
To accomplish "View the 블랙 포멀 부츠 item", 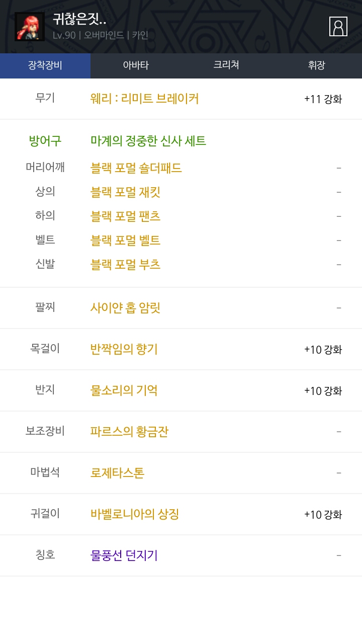I will point(126,265).
